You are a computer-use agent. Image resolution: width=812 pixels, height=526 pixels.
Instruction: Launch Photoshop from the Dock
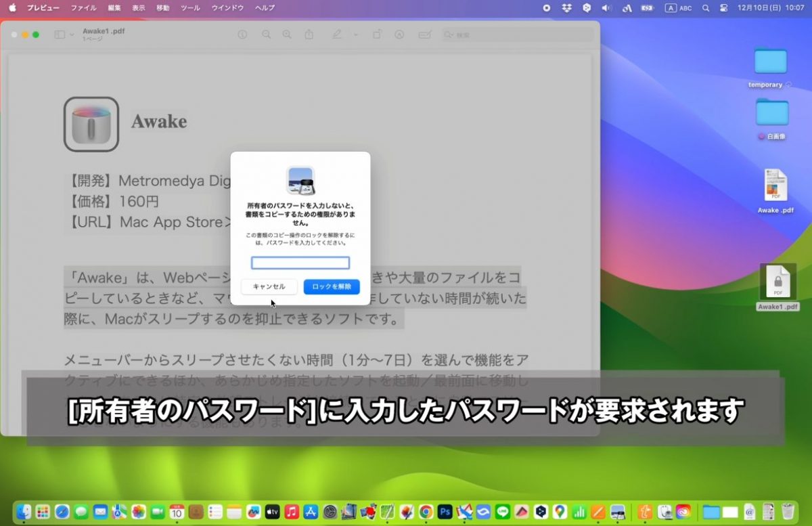tap(445, 511)
